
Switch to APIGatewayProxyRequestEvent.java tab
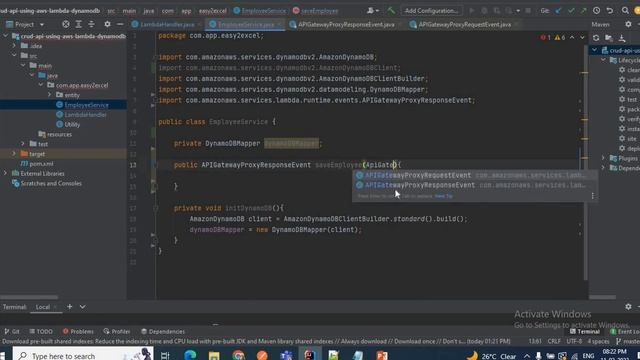(x=464, y=24)
